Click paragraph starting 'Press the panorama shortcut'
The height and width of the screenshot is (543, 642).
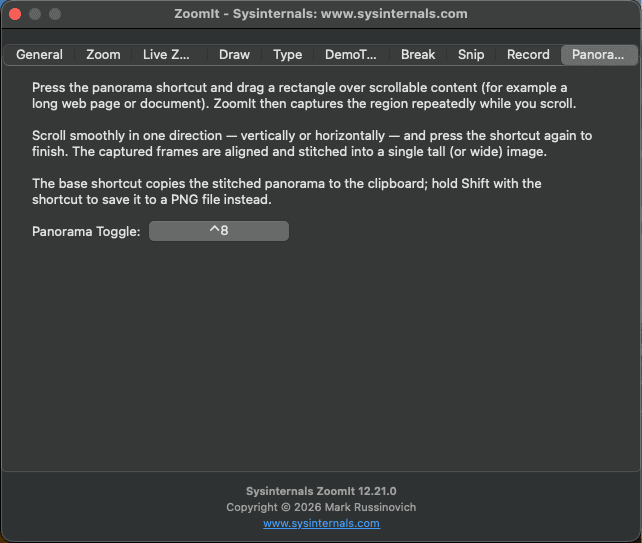point(304,95)
